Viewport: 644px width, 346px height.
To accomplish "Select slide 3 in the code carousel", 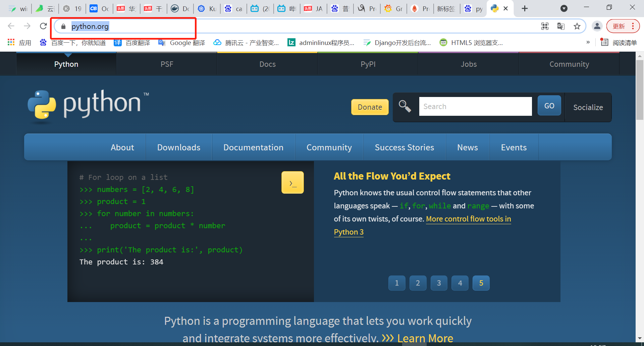I will coord(439,283).
